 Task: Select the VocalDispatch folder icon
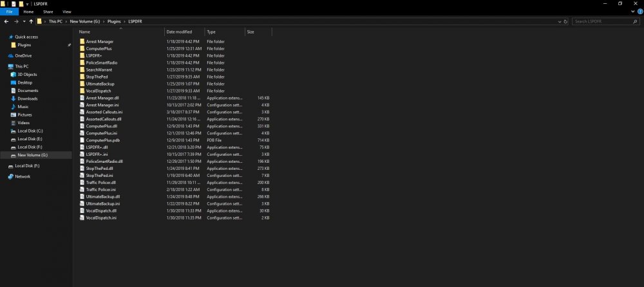tap(82, 91)
